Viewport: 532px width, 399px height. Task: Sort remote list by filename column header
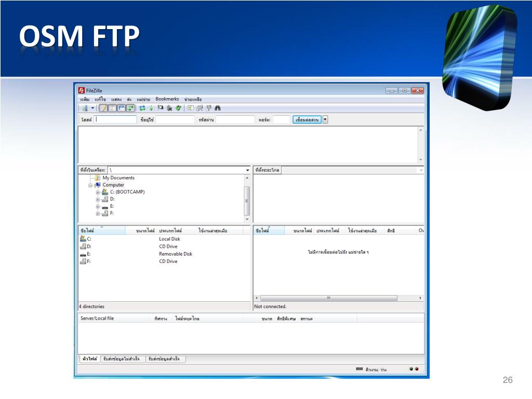(x=269, y=230)
